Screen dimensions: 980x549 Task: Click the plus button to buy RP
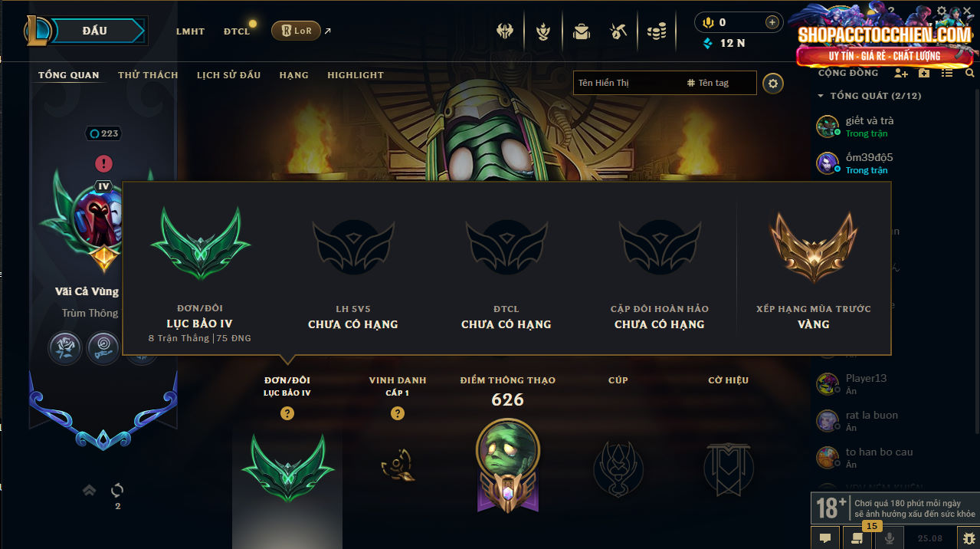pos(772,22)
